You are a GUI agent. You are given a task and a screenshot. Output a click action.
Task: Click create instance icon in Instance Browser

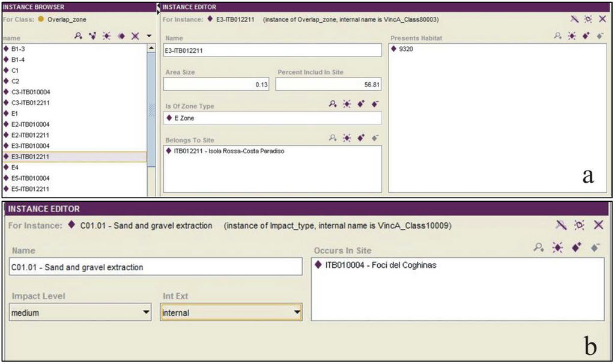(x=106, y=37)
